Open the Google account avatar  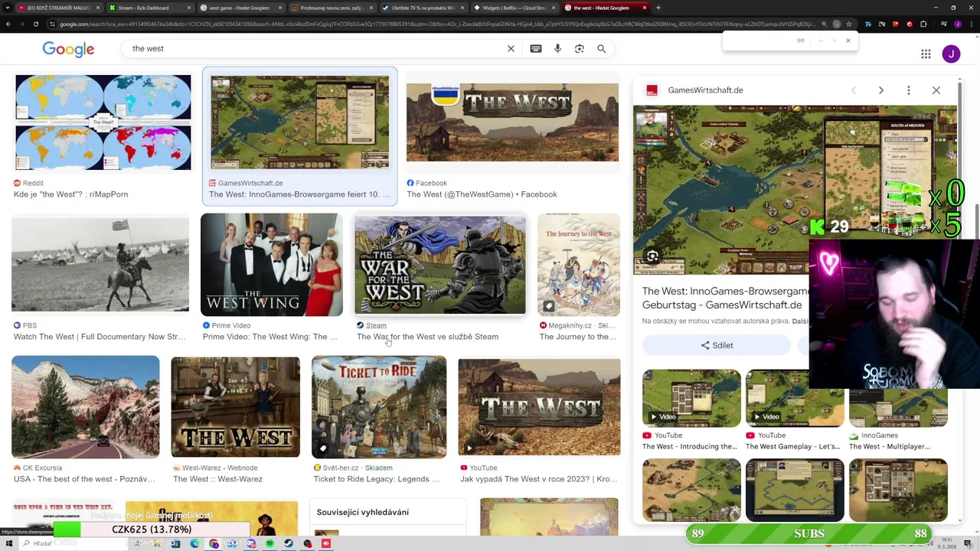(951, 54)
